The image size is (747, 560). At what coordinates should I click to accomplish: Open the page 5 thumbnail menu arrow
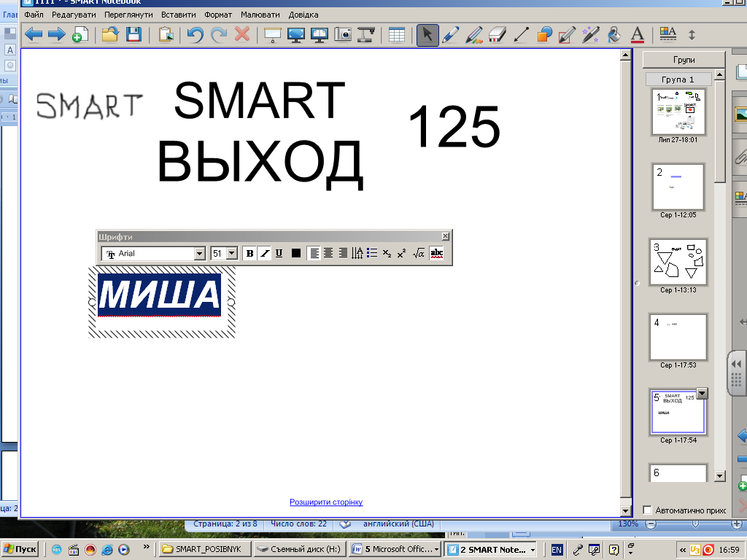[702, 393]
